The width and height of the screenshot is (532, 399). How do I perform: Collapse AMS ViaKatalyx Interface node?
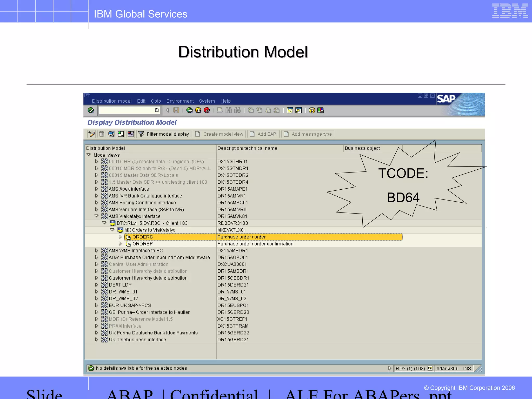(96, 216)
